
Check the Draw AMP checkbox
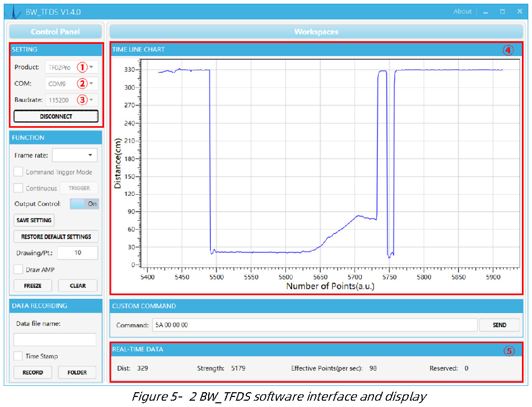(18, 269)
